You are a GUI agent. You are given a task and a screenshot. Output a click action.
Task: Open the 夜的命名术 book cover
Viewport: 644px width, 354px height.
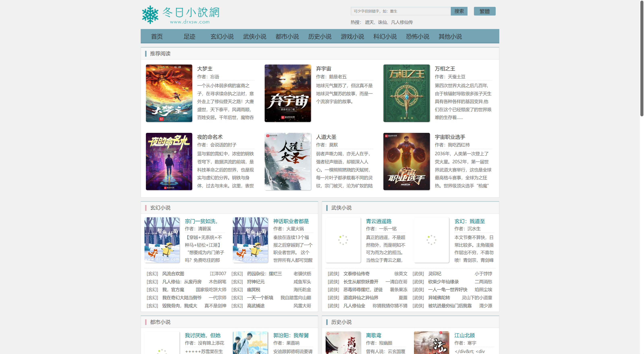(x=169, y=161)
